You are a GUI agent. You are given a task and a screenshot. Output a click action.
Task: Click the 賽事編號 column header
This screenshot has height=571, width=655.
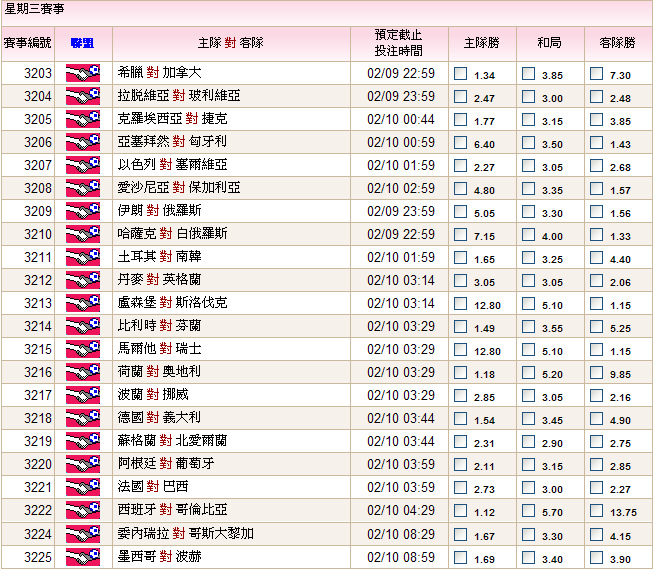28,43
